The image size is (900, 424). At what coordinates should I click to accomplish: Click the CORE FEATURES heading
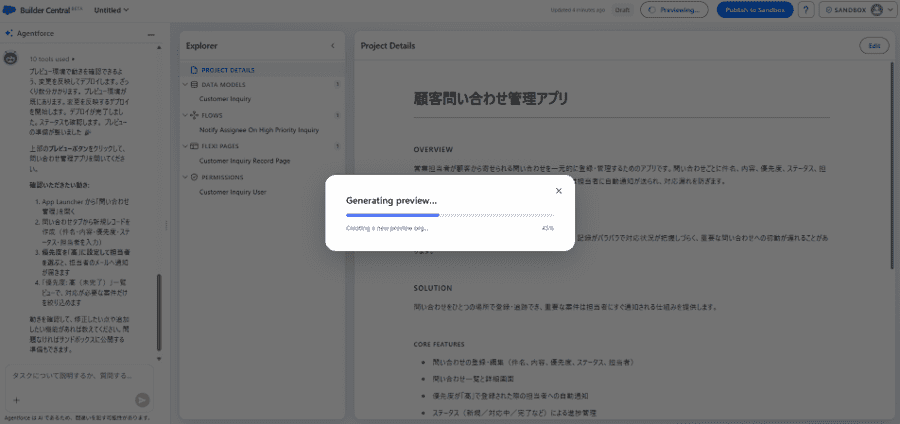[x=439, y=344]
